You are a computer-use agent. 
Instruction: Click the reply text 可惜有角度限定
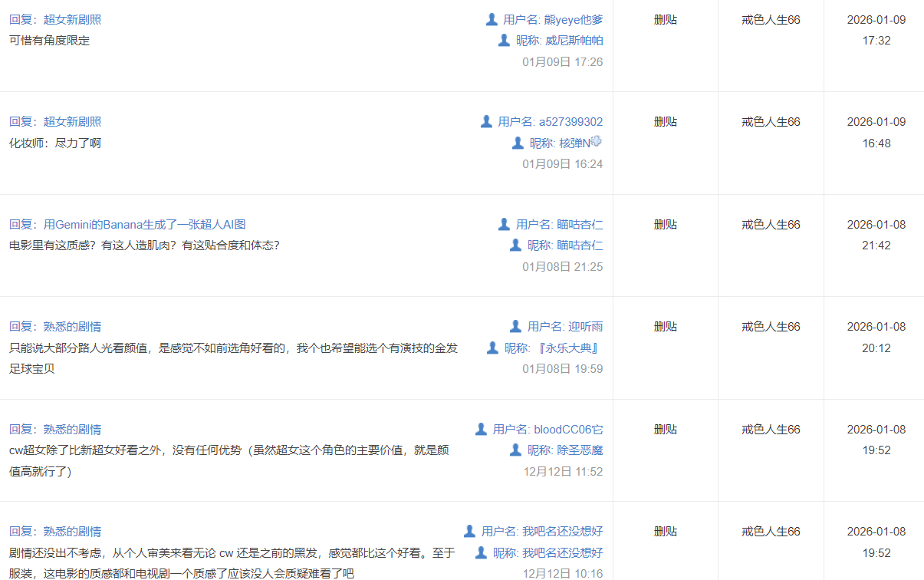click(x=49, y=40)
